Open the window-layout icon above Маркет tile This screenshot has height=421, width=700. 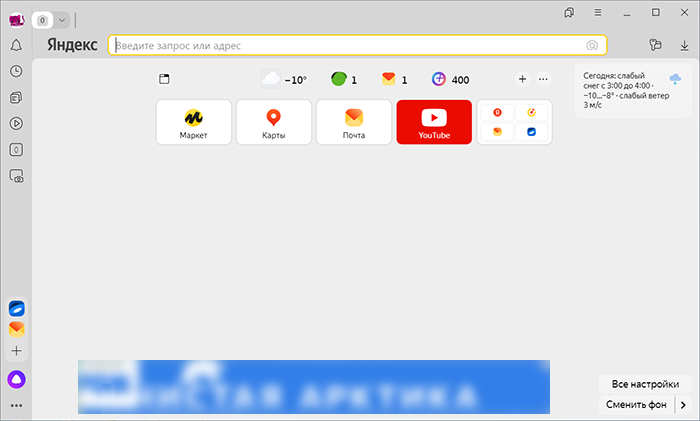tap(164, 79)
